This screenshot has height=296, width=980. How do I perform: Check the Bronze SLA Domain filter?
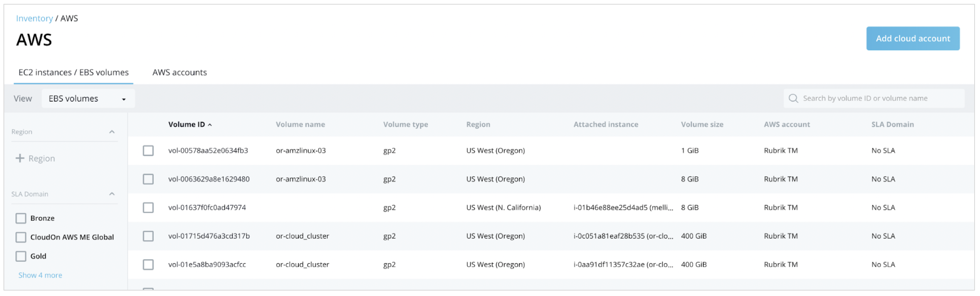pyautogui.click(x=21, y=218)
